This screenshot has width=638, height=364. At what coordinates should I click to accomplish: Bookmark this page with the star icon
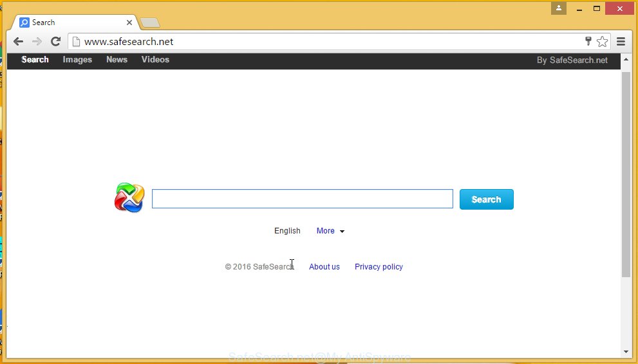tap(602, 41)
